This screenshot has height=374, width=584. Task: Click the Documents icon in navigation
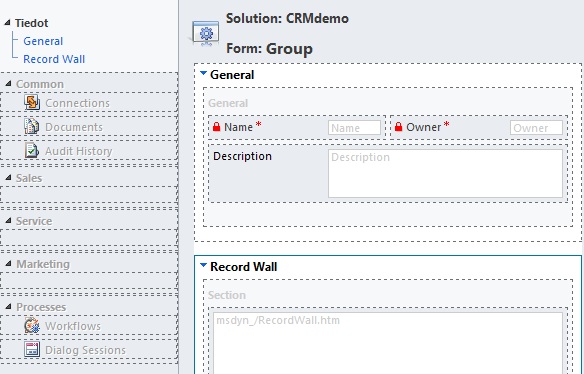32,126
